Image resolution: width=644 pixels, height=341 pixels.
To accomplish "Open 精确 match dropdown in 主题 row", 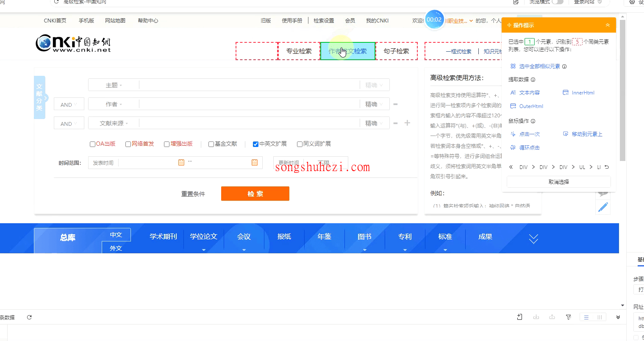I will click(374, 85).
